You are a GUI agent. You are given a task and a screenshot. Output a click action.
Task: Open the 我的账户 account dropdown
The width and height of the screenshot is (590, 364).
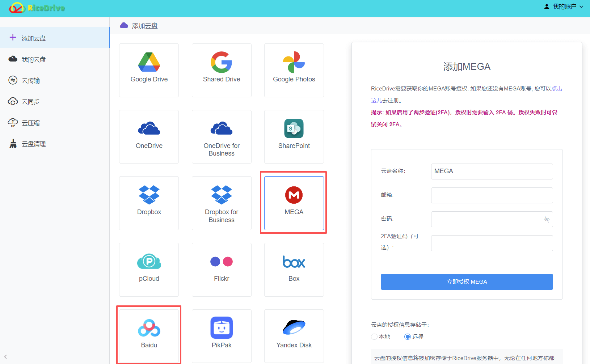563,6
